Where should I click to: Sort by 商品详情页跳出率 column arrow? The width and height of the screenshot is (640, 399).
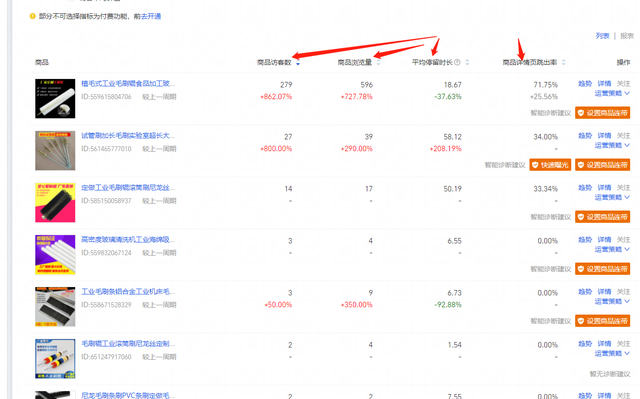(x=564, y=62)
